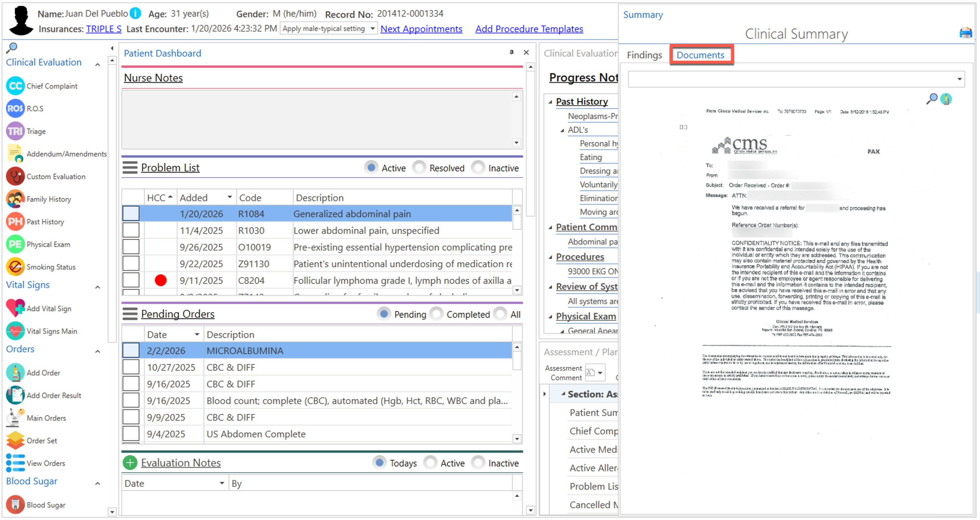
Task: Click the R.O.S sidebar icon
Action: (15, 109)
